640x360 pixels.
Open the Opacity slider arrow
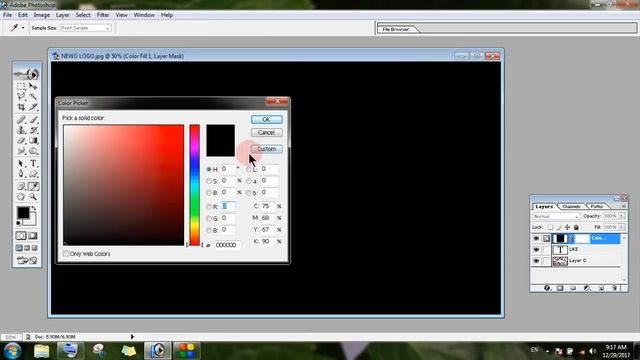click(x=622, y=216)
